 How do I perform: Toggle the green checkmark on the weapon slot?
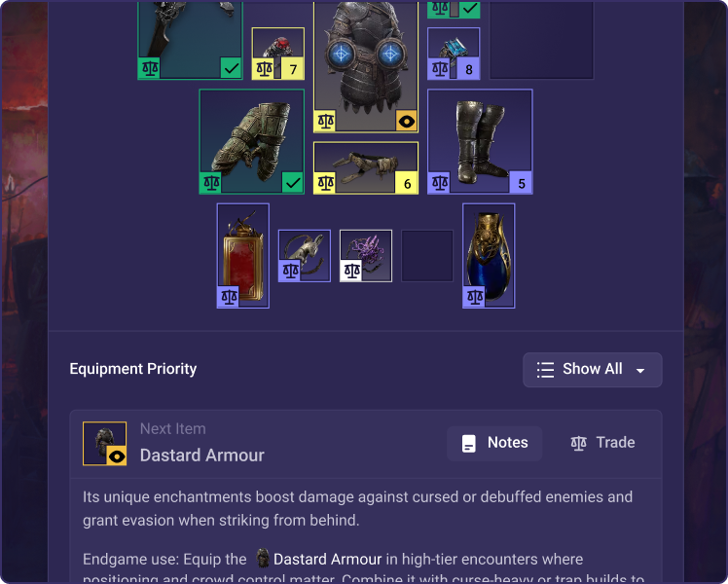[x=232, y=69]
